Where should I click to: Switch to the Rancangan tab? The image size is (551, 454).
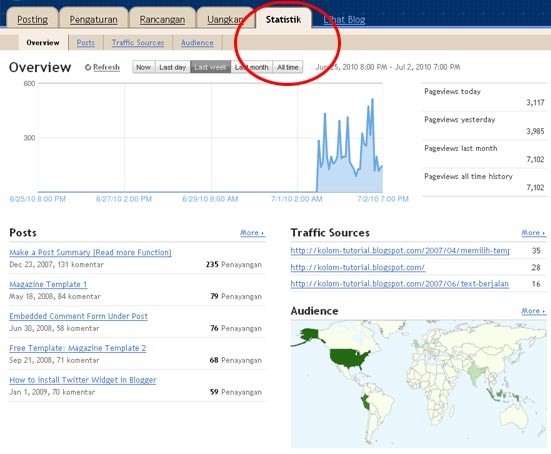coord(162,19)
